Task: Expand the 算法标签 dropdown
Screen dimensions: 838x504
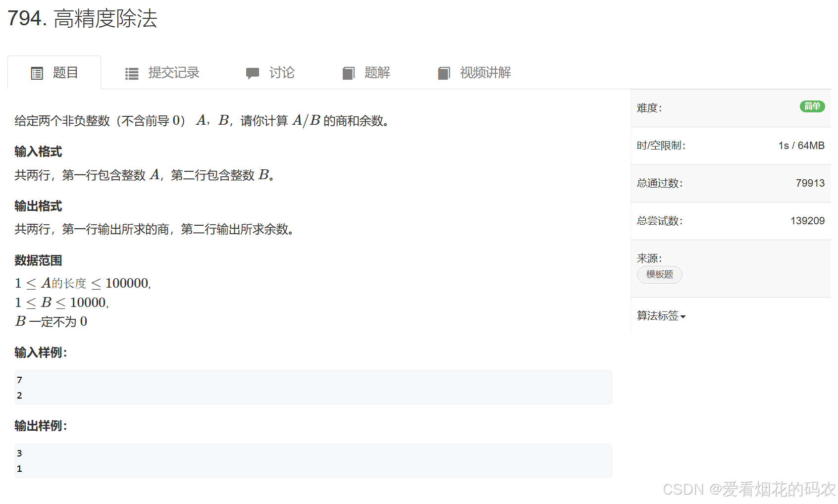Action: (x=661, y=316)
